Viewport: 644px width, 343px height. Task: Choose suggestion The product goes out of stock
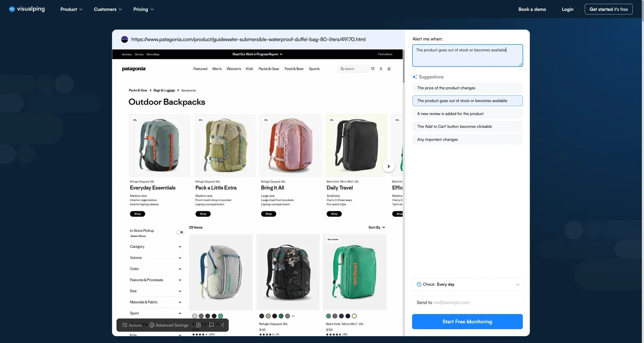(x=467, y=101)
